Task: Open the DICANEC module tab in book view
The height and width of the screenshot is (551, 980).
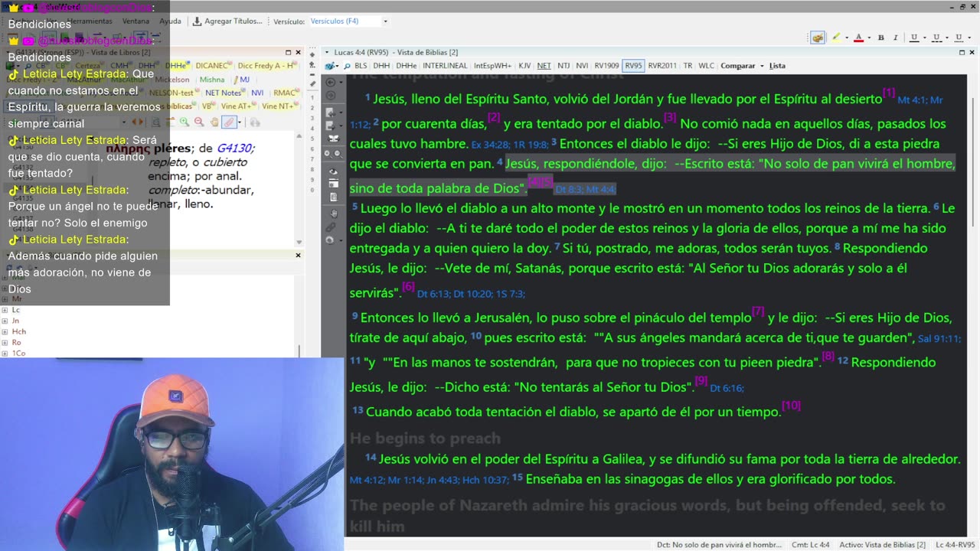Action: (x=212, y=66)
